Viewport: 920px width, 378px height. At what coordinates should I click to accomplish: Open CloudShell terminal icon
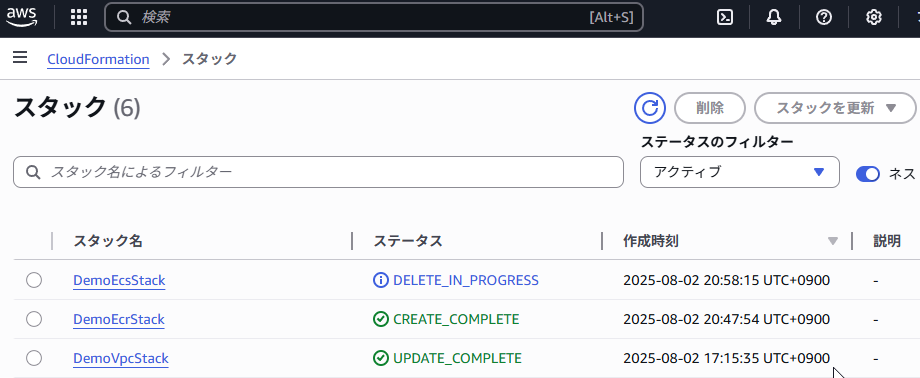pos(725,18)
